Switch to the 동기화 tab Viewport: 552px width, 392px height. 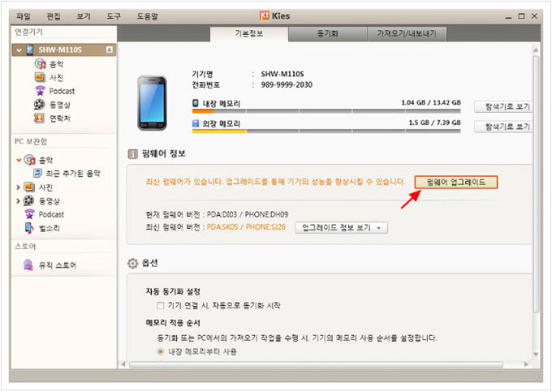click(328, 34)
